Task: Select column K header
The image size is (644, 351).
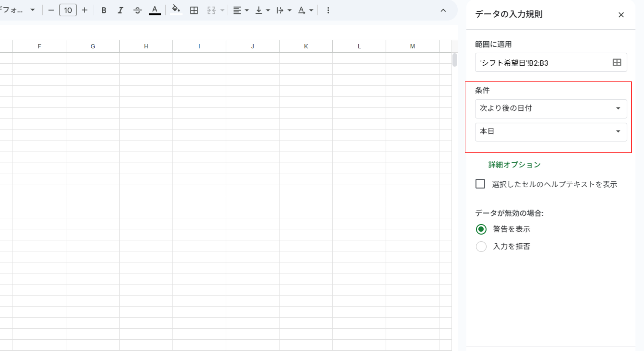Action: click(x=306, y=46)
